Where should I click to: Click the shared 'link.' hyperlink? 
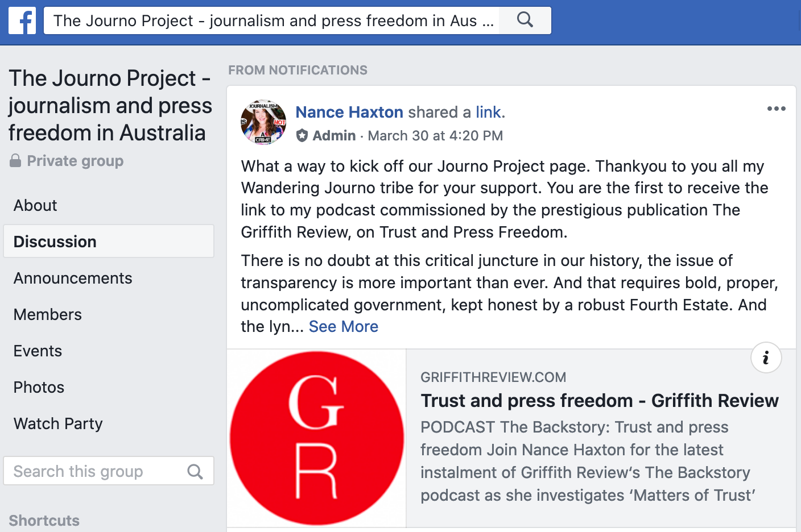tap(490, 112)
